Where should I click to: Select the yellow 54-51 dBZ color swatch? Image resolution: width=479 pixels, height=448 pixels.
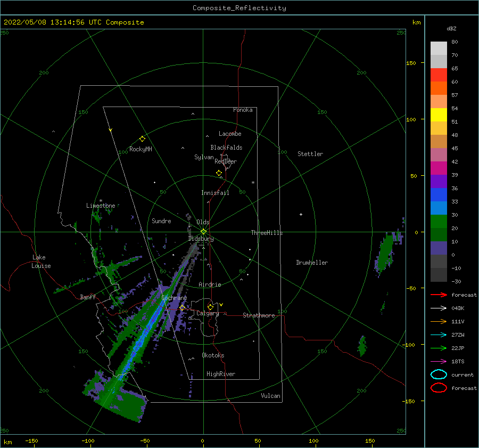(x=439, y=115)
